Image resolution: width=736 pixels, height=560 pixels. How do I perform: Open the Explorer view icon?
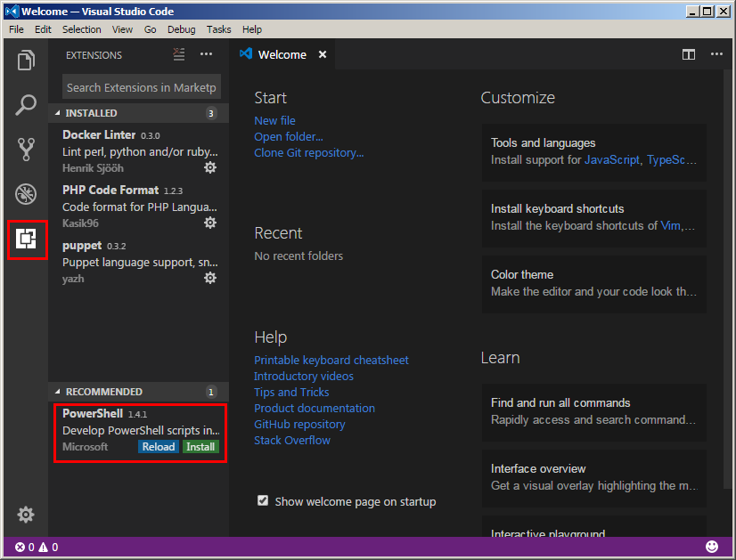coord(25,61)
